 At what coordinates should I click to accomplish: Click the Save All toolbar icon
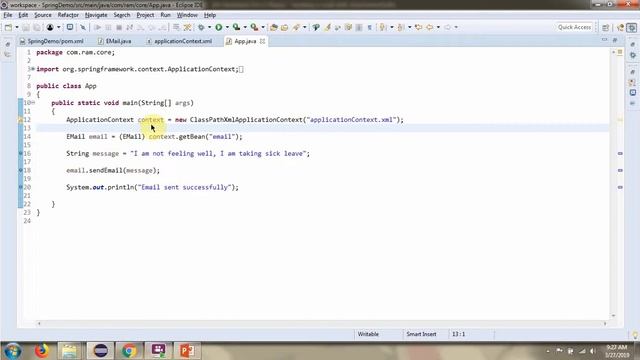tap(37, 27)
